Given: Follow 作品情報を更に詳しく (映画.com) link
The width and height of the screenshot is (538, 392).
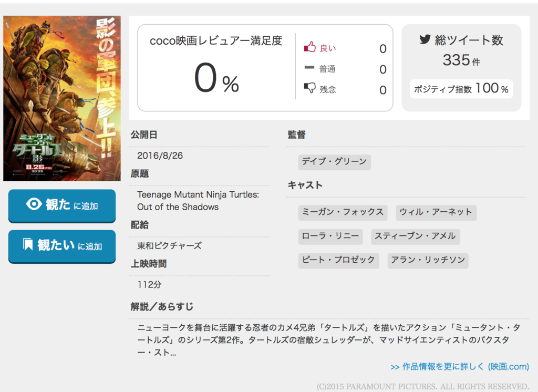Looking at the screenshot, I should 460,367.
